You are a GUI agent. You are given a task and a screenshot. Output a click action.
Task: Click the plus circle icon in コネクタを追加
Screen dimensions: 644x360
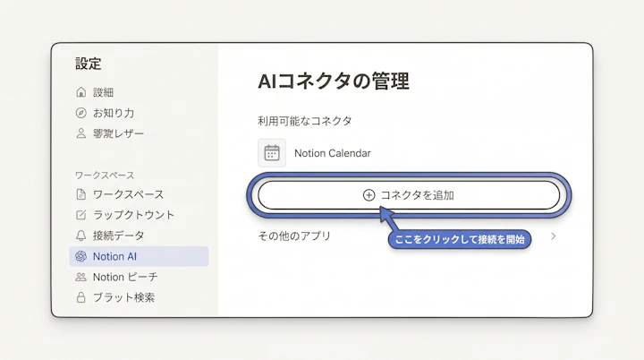(369, 195)
